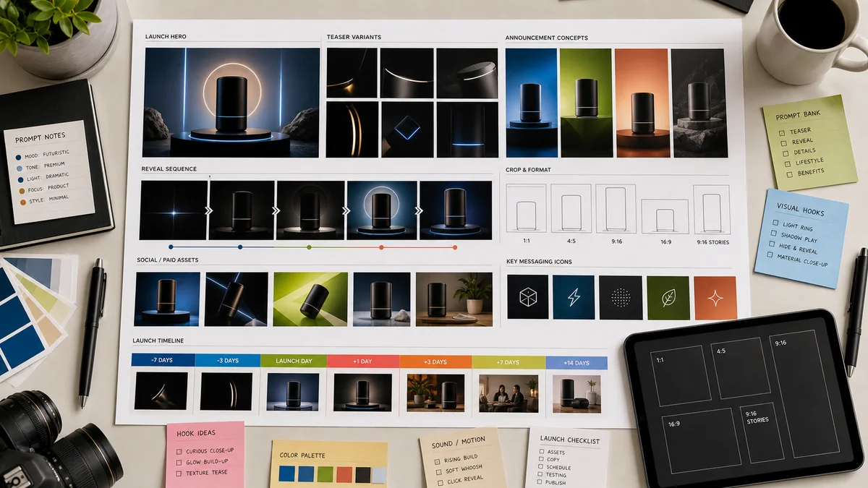Select the dotted circle messaging icon
Screen dimensions: 868x488
(x=621, y=297)
